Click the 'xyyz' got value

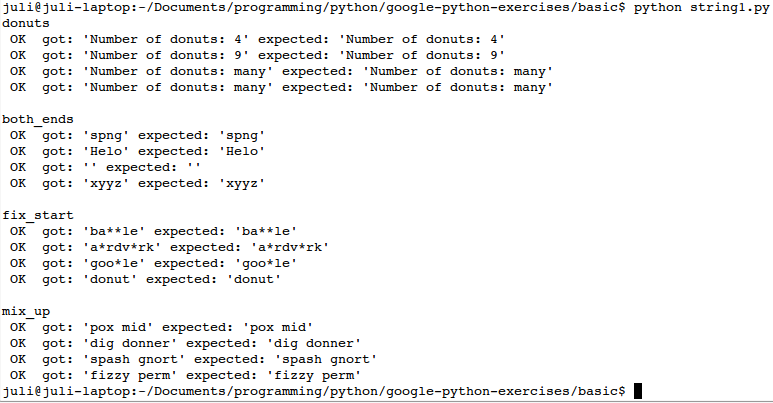pyautogui.click(x=105, y=183)
